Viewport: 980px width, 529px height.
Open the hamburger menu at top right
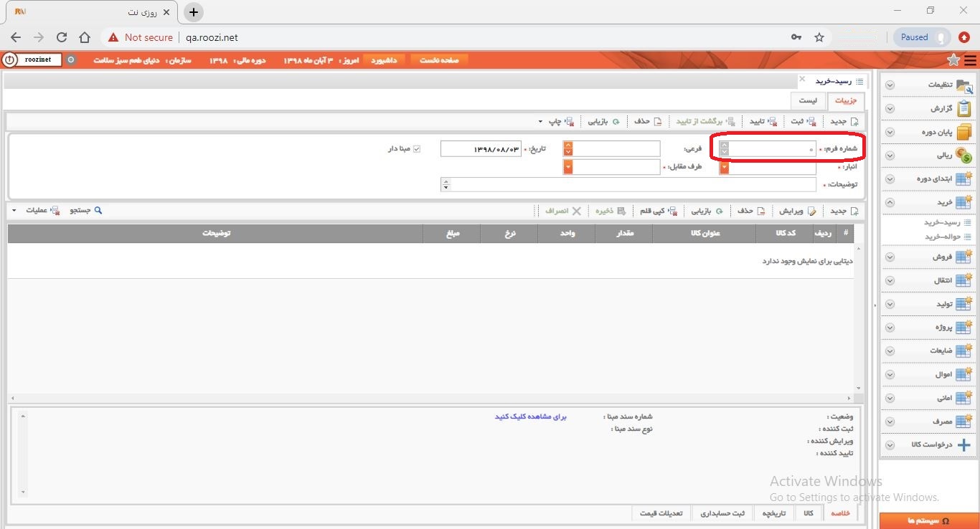click(971, 60)
